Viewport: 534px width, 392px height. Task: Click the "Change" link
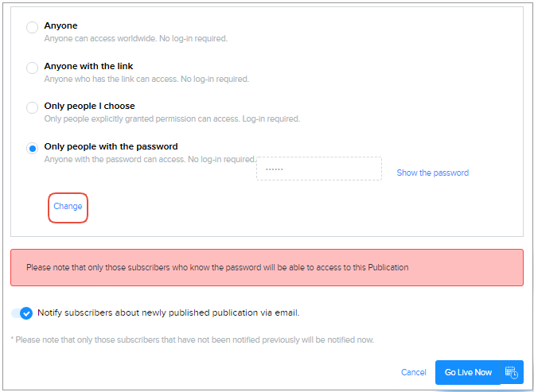(x=68, y=207)
